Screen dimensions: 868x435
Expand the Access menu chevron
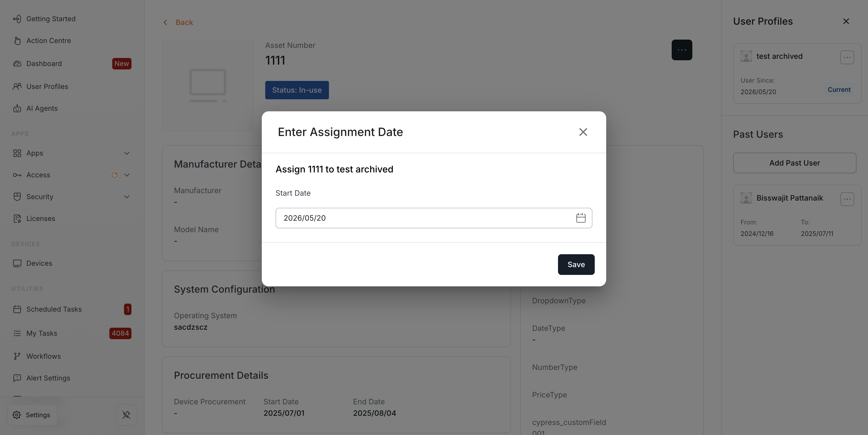coord(127,175)
